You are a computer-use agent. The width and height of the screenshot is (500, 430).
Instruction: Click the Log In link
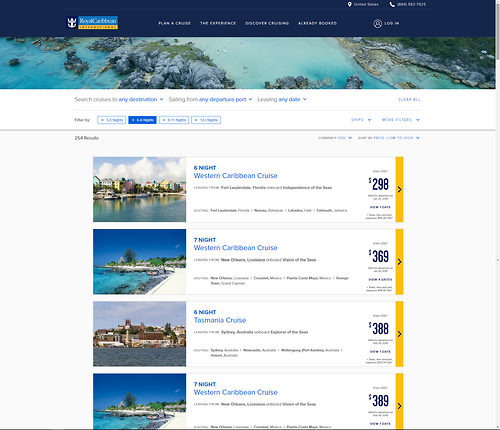[x=392, y=23]
